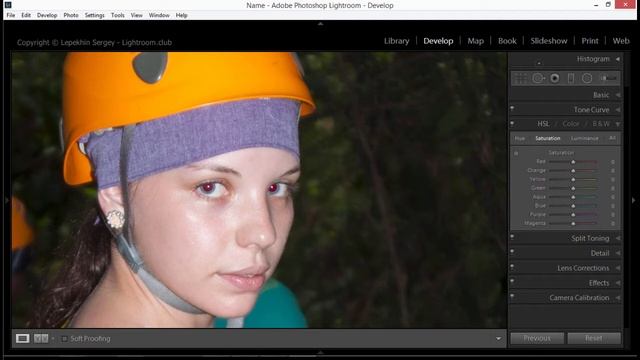
Task: Expand the Histogram panel
Action: click(x=618, y=59)
